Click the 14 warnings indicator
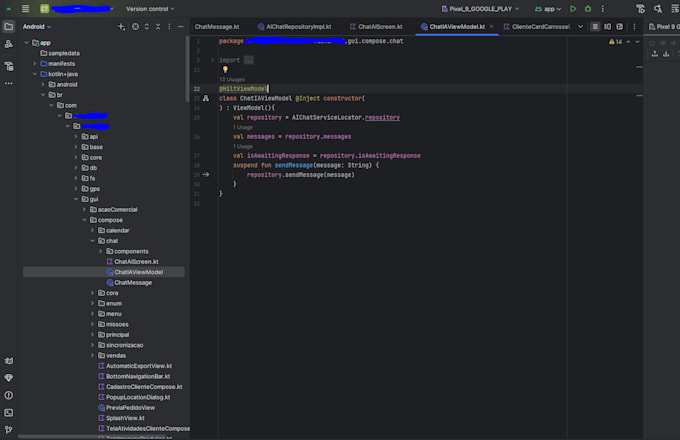The height and width of the screenshot is (440, 680). pyautogui.click(x=615, y=42)
